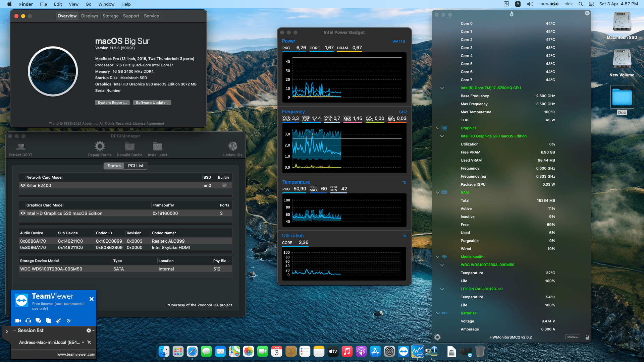Collapse Intel HD Graphics 530 macOS Edition group

pyautogui.click(x=442, y=136)
